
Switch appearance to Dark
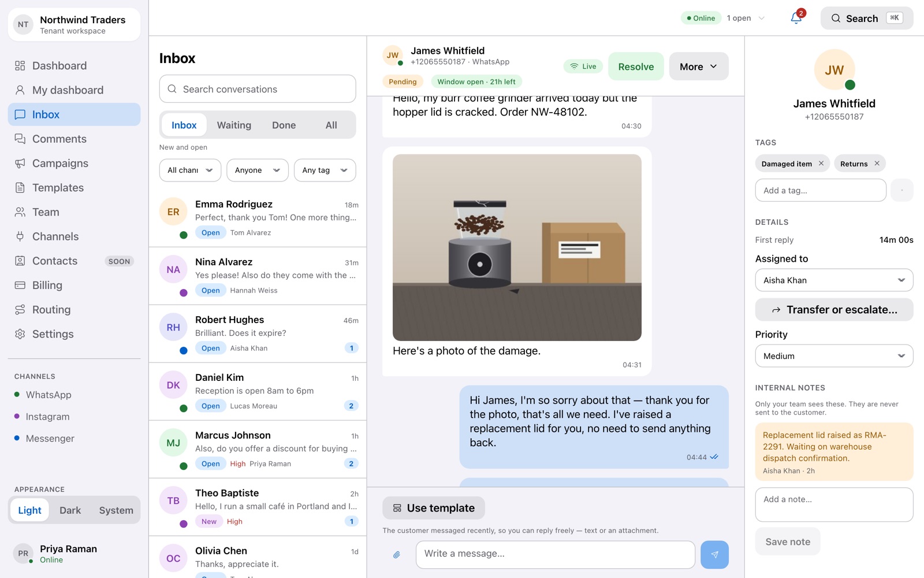click(x=70, y=510)
